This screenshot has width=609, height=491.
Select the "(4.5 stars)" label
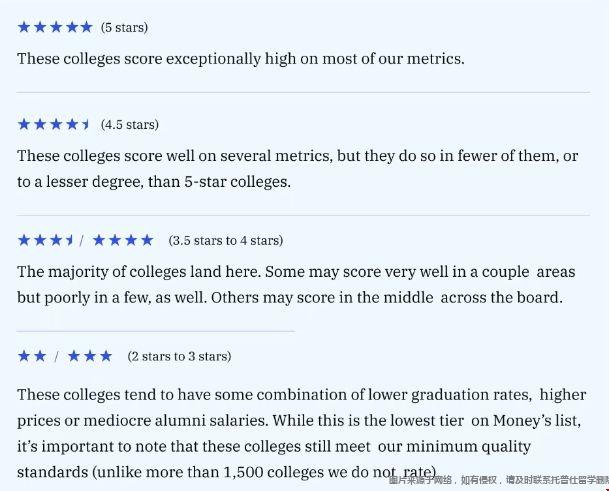click(130, 125)
